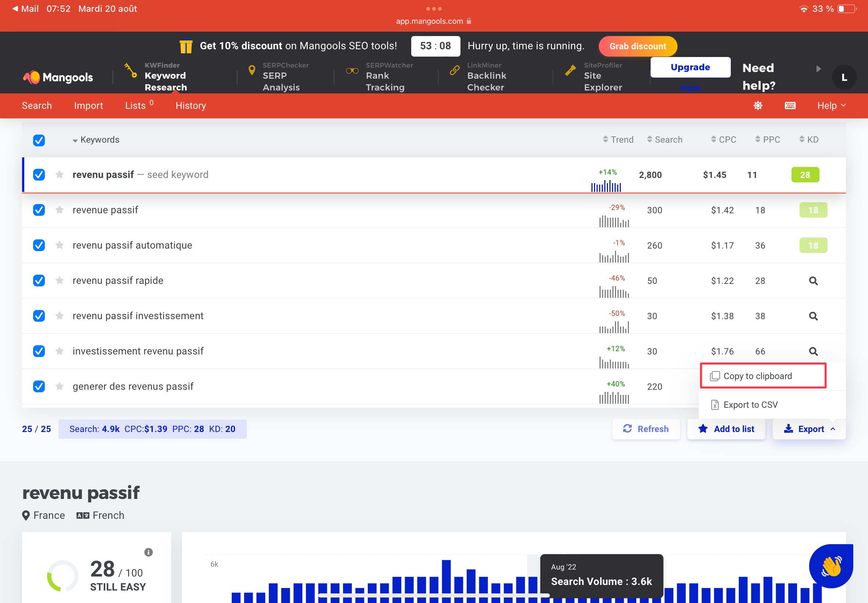Click the settings gear icon
This screenshot has height=603, width=868.
coord(758,106)
